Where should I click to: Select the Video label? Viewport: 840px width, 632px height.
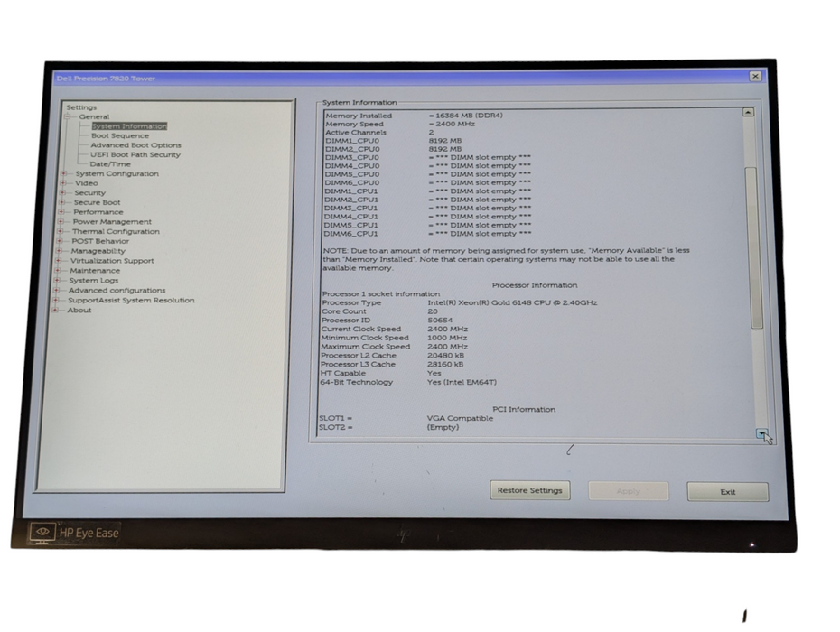[x=87, y=183]
